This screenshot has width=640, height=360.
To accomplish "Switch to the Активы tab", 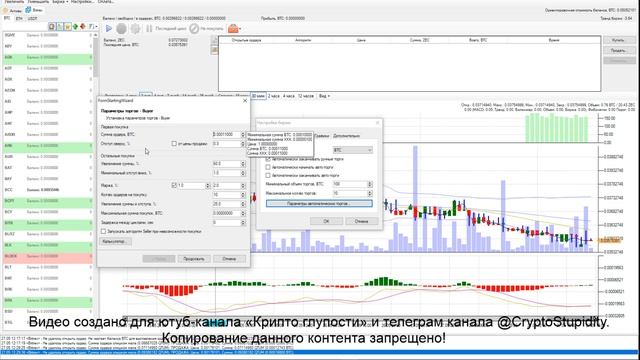I will tap(13, 10).
